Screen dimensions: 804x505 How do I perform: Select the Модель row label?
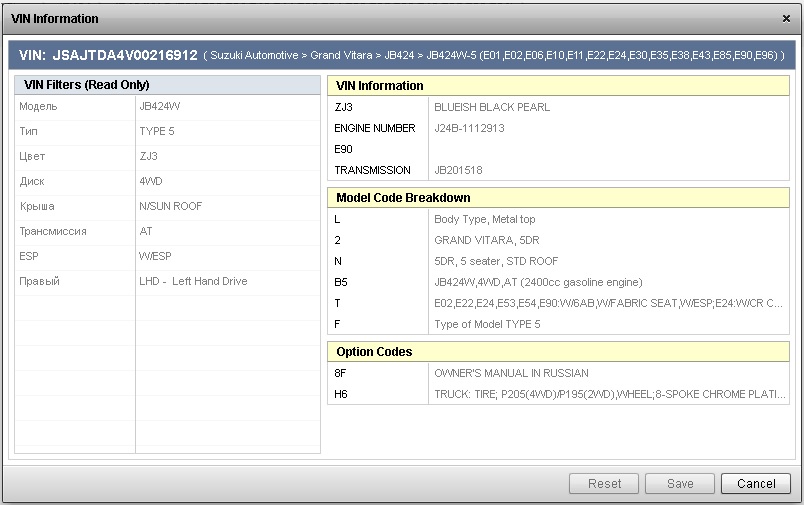(38, 106)
